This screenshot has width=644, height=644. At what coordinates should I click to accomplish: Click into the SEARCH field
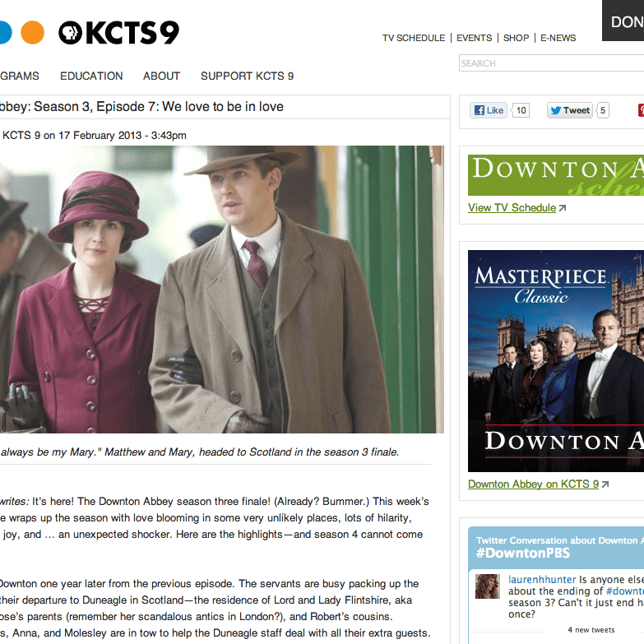point(551,63)
